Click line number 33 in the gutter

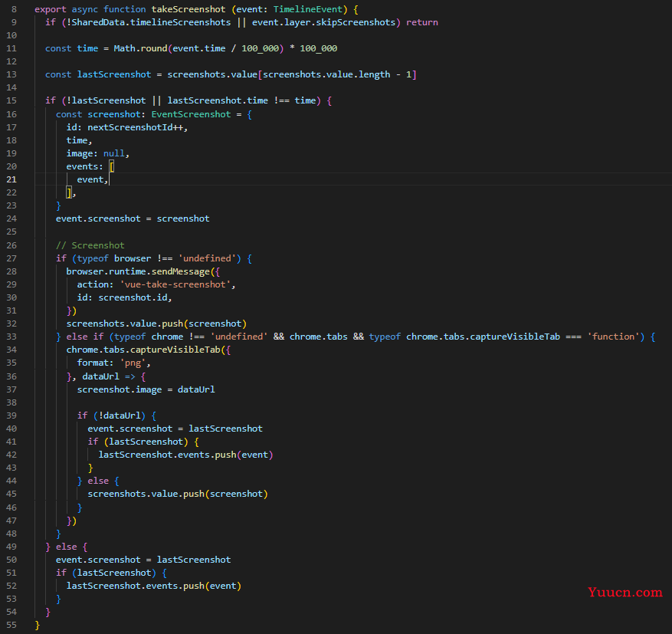coord(11,337)
